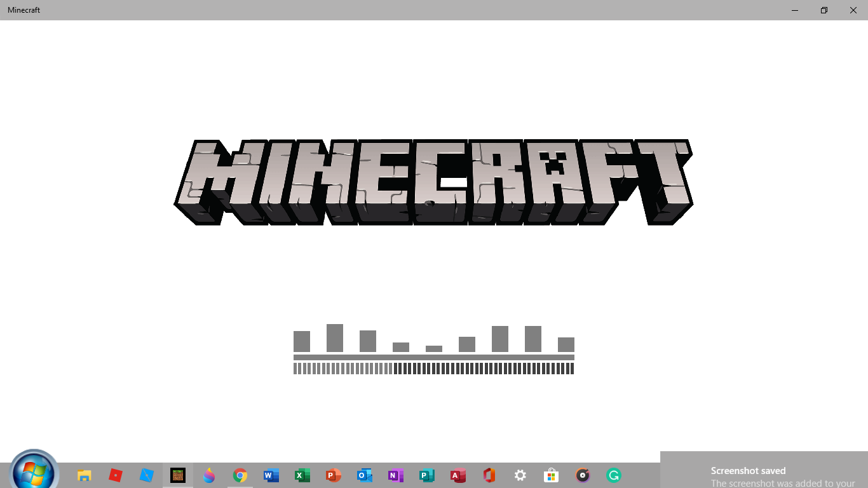Open the "Screenshot saved" notification
868x488 pixels.
tap(764, 470)
